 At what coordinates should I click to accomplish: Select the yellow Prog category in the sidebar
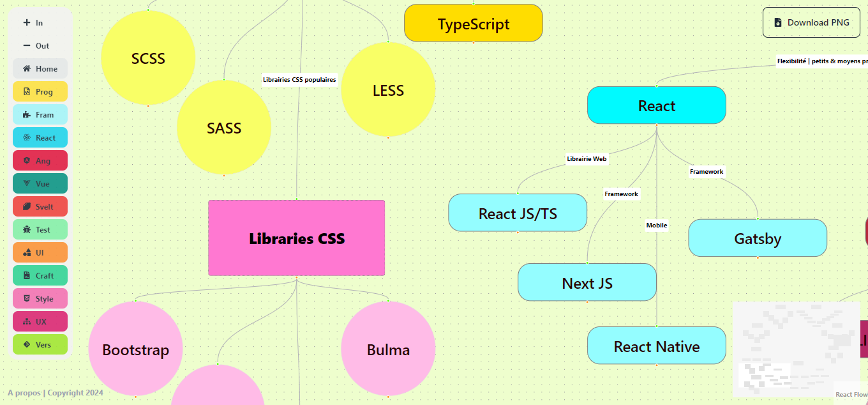(x=40, y=91)
